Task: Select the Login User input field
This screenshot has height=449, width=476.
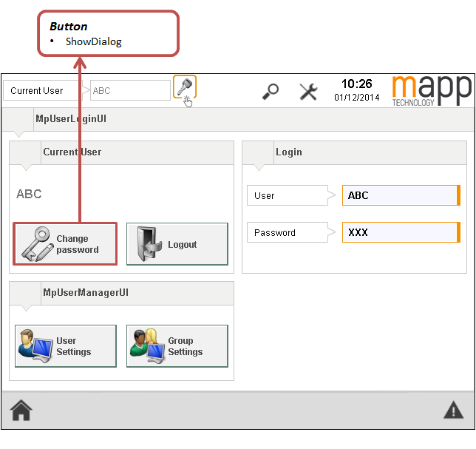Action: (x=401, y=195)
